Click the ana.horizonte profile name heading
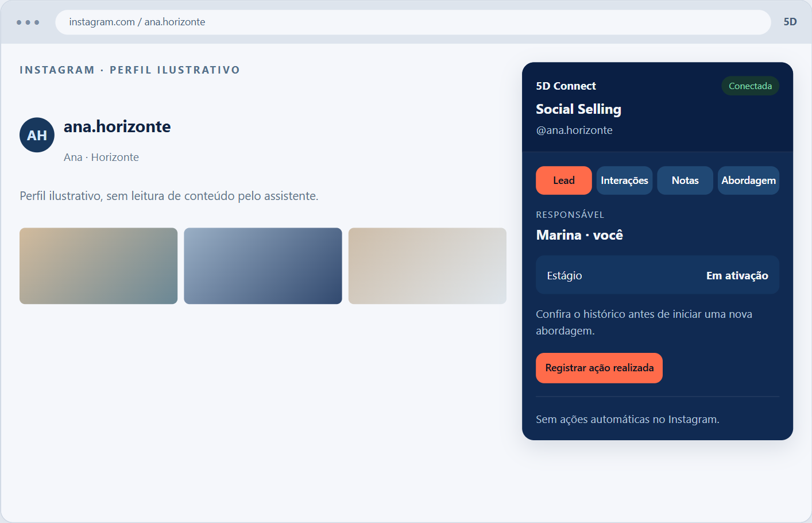The image size is (812, 523). pos(117,126)
